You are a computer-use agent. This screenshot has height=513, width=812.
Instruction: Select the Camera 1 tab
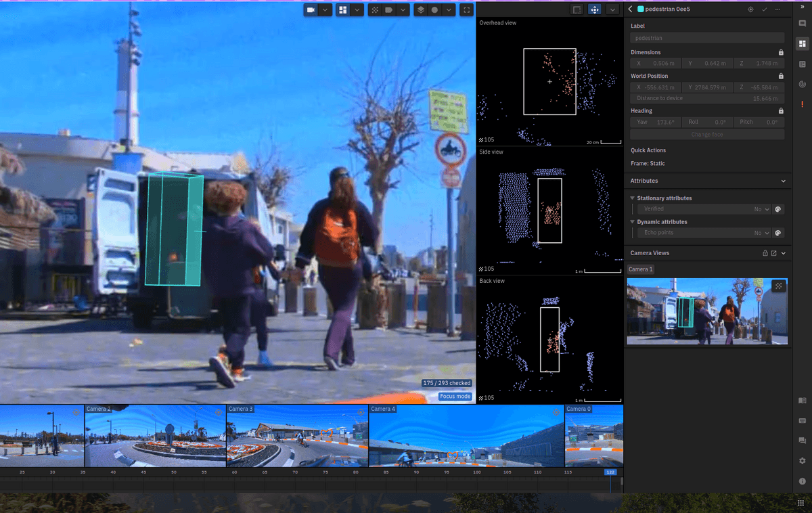click(x=640, y=269)
